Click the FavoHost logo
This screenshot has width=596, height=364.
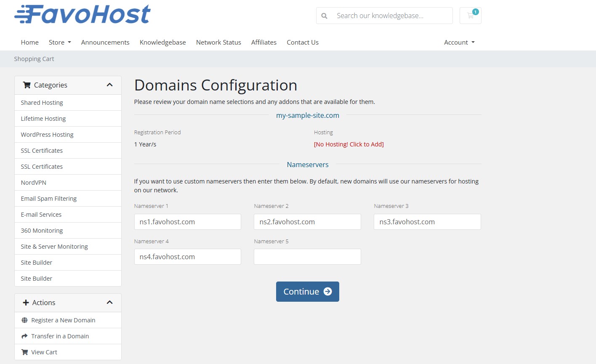[x=82, y=14]
